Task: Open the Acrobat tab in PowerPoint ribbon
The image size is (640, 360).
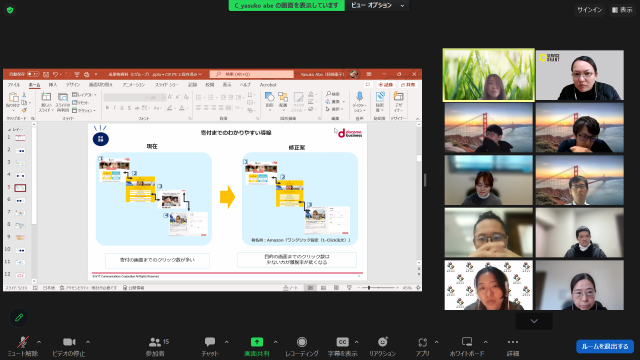Action: click(268, 85)
